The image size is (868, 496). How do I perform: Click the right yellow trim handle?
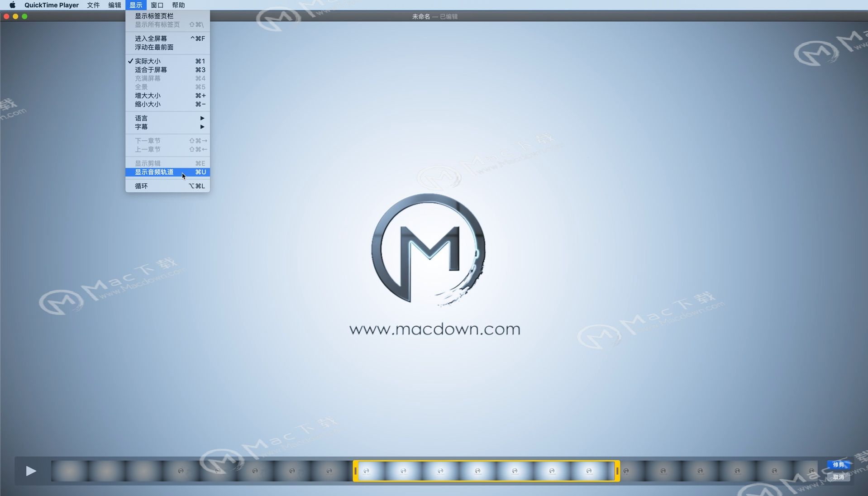click(x=617, y=471)
